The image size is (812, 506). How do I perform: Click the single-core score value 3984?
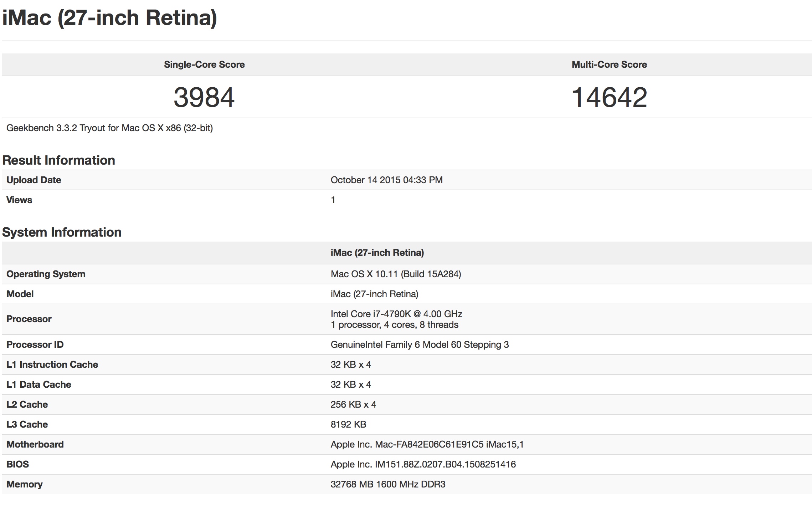204,97
